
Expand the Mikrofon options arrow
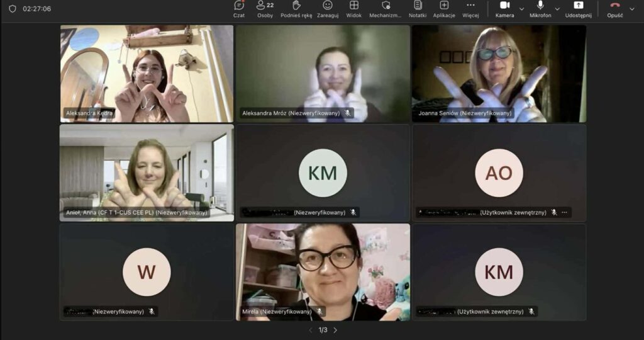tap(557, 9)
